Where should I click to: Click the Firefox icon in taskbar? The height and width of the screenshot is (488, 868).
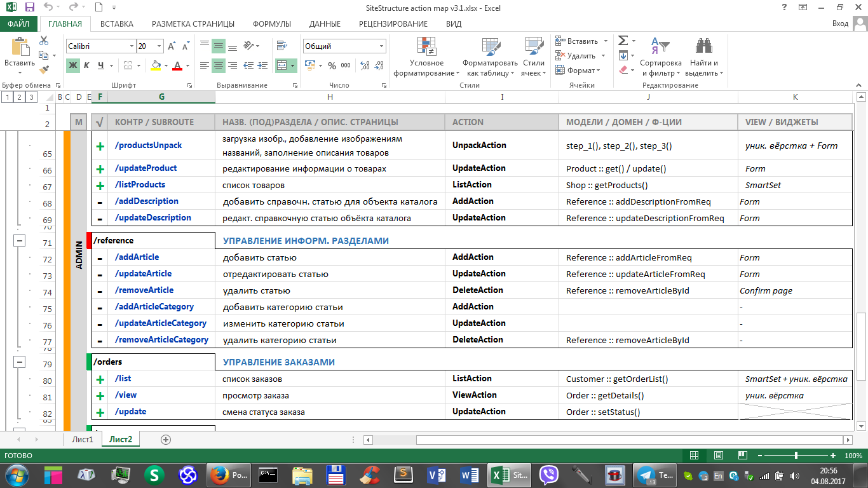click(x=219, y=475)
